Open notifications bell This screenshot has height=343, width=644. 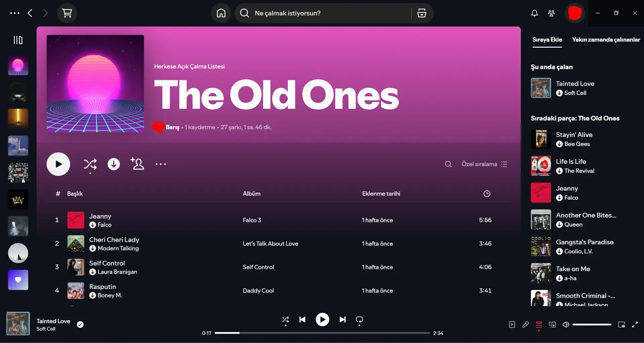534,13
